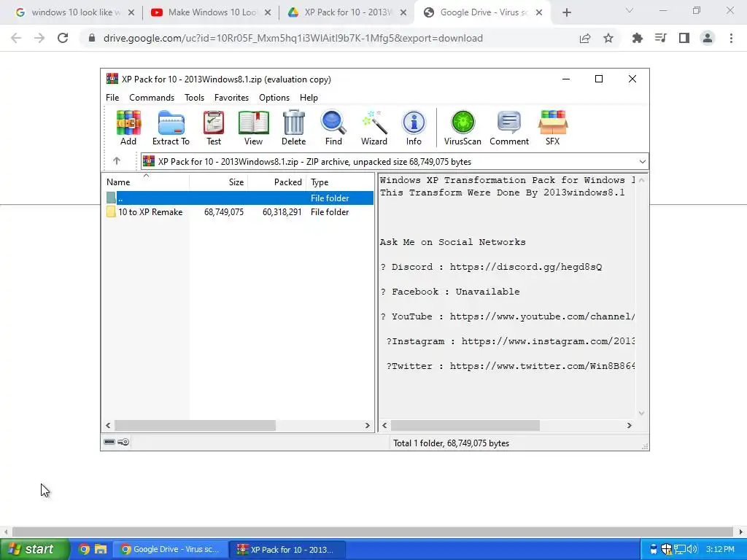Image resolution: width=747 pixels, height=560 pixels.
Task: Click the SFX archive icon
Action: tap(553, 128)
